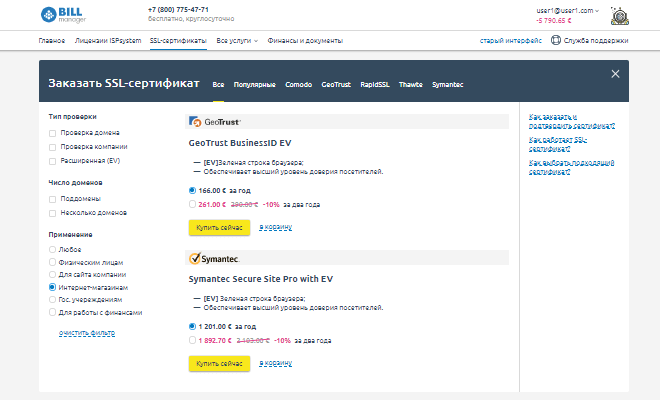This screenshot has width=660, height=400.
Task: Select the Физическим лицам radio option
Action: [52, 262]
